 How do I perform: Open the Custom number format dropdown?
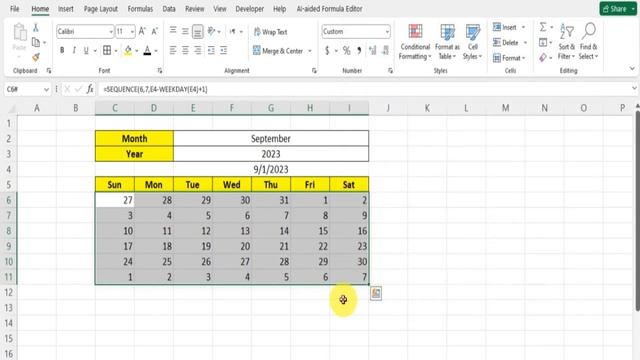click(387, 31)
